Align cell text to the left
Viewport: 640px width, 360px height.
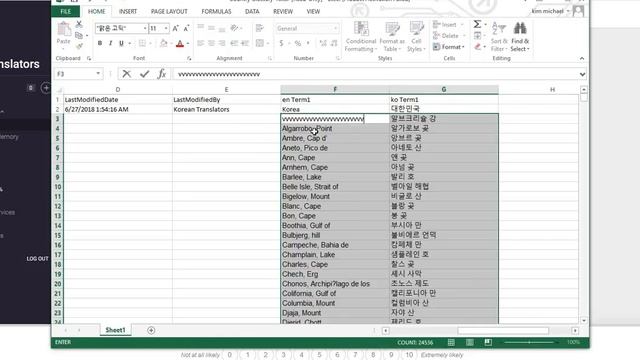[x=200, y=43]
